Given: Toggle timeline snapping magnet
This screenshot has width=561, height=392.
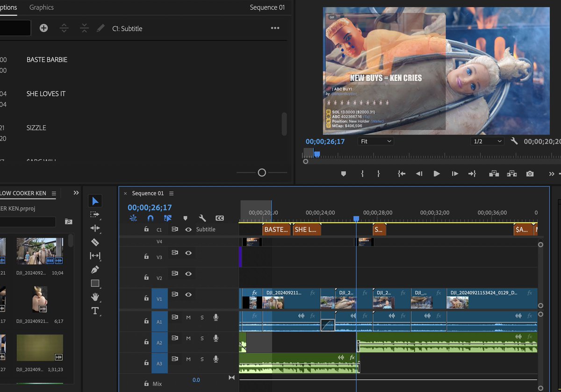Looking at the screenshot, I should click(x=150, y=218).
